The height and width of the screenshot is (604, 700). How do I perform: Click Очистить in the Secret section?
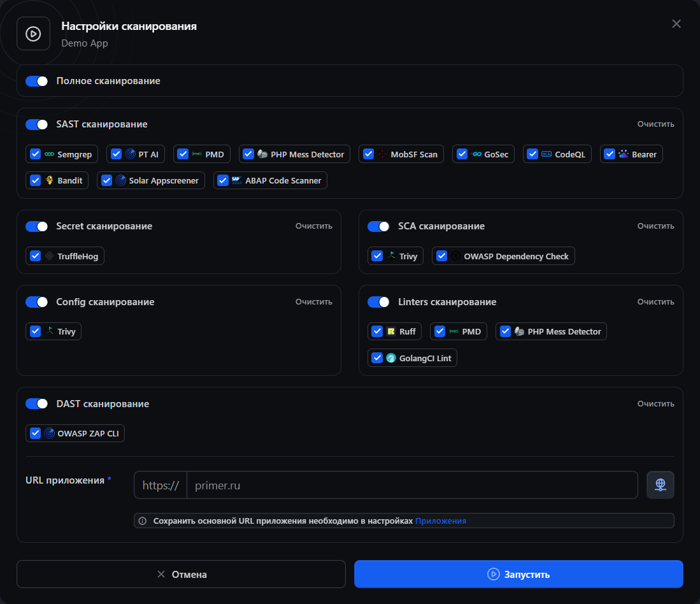tap(314, 226)
